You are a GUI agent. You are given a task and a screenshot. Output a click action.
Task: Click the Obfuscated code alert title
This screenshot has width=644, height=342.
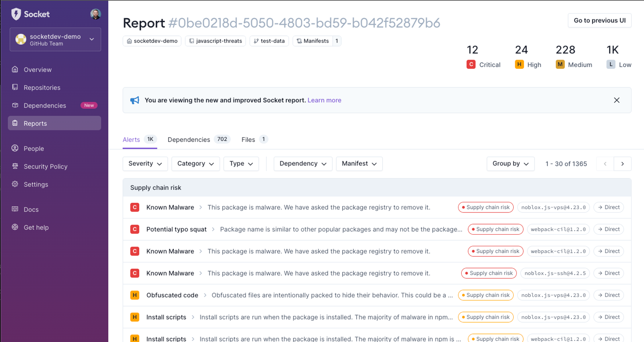[172, 295]
